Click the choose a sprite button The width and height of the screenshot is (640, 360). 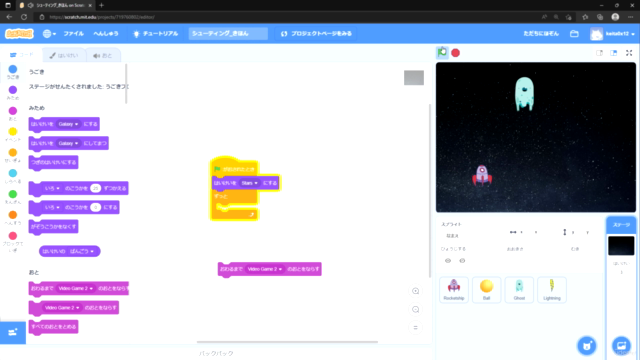click(587, 346)
